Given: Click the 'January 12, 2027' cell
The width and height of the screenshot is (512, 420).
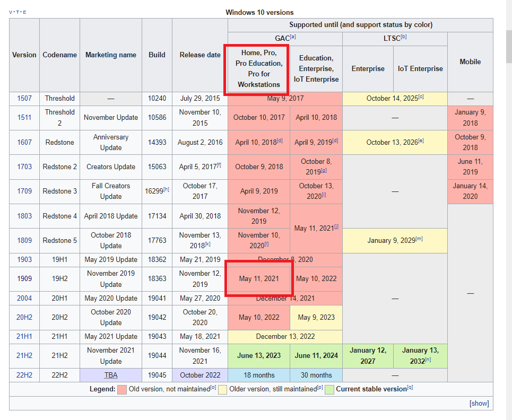Looking at the screenshot, I should (x=368, y=356).
